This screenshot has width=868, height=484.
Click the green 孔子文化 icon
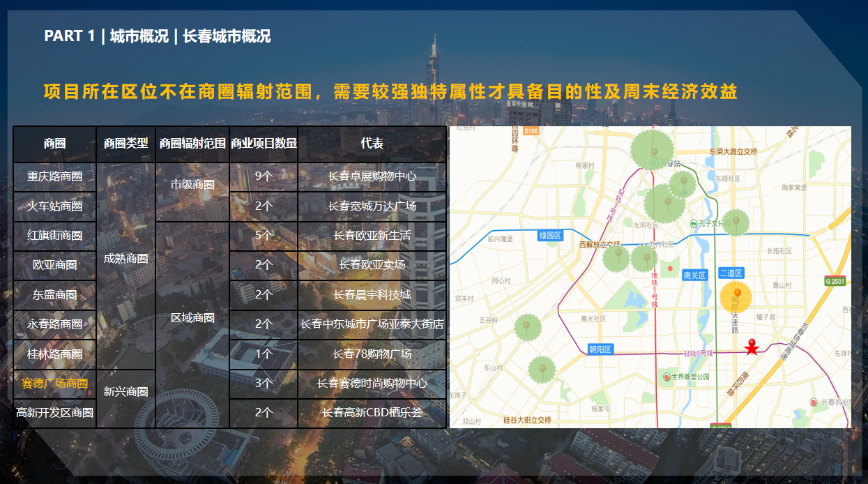693,223
